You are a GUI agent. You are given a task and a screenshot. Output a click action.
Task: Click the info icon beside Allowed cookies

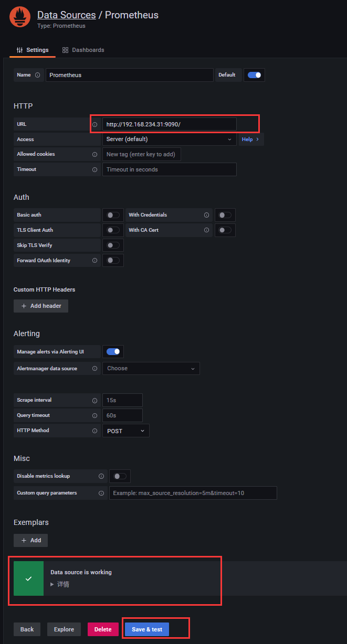pyautogui.click(x=94, y=154)
